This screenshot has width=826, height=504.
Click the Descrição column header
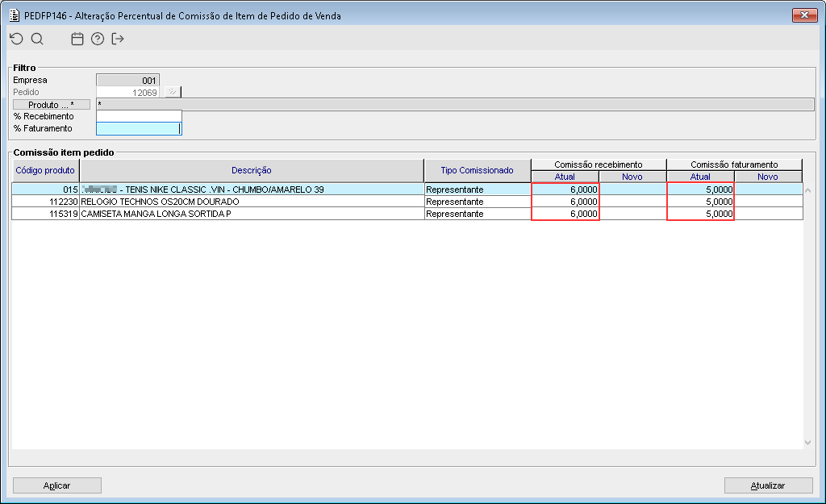pyautogui.click(x=252, y=170)
